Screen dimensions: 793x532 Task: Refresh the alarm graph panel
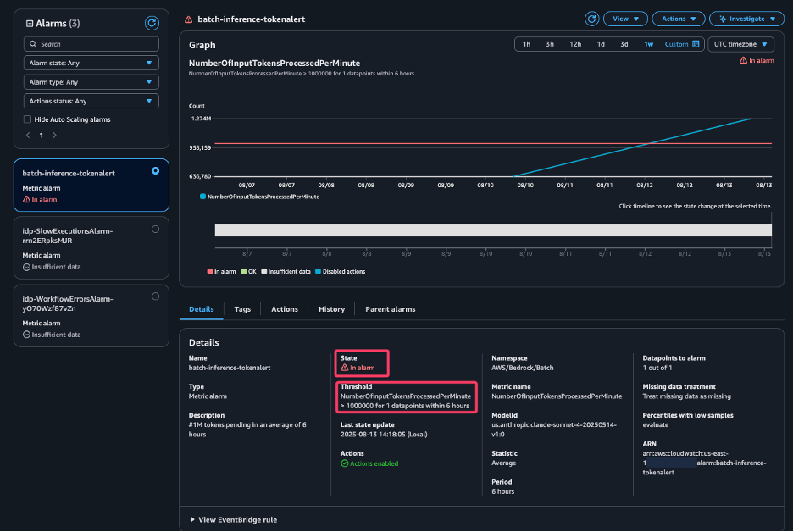tap(591, 18)
